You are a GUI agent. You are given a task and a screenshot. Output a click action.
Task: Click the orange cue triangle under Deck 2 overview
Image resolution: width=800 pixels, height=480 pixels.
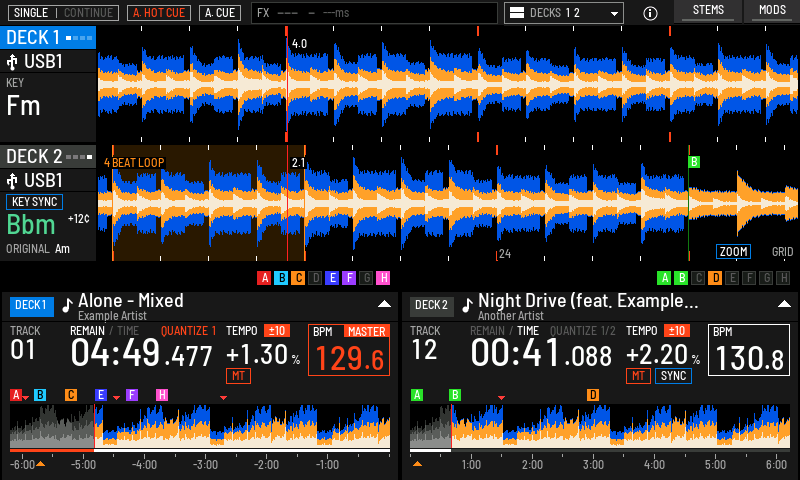[417, 464]
